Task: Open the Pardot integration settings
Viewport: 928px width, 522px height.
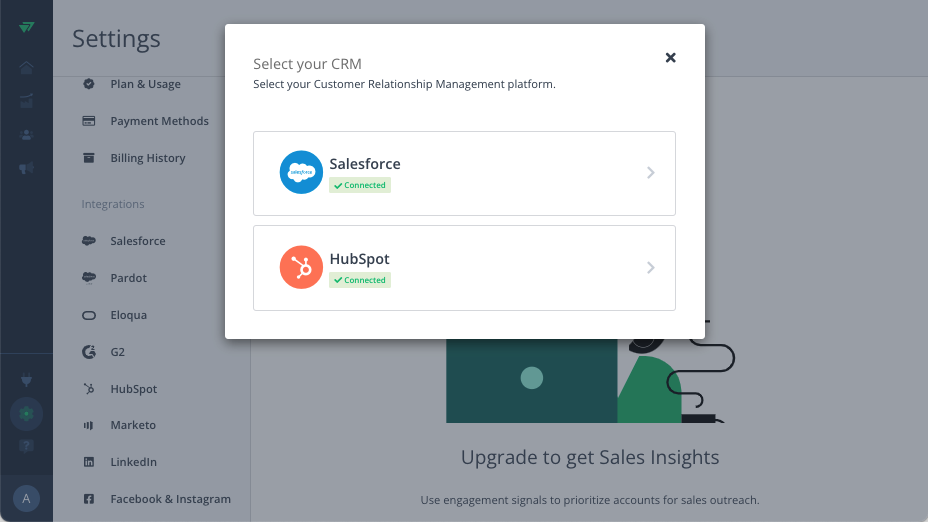Action: point(128,278)
